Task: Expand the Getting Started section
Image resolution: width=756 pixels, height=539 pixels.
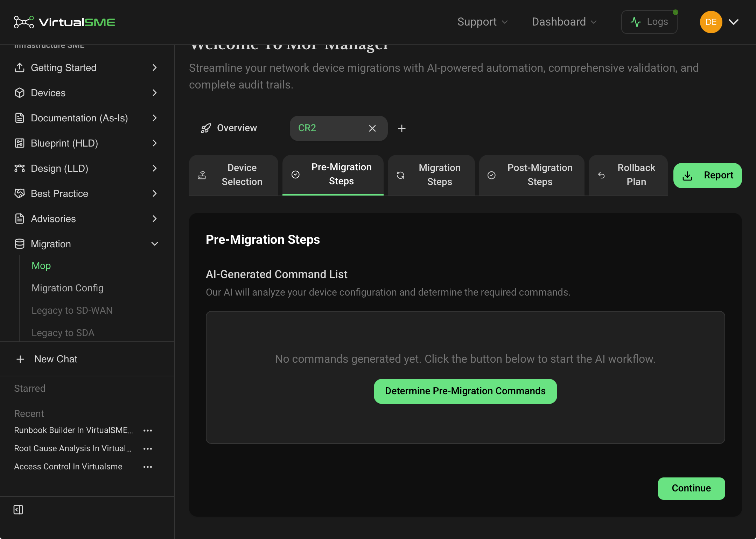Action: pyautogui.click(x=155, y=68)
